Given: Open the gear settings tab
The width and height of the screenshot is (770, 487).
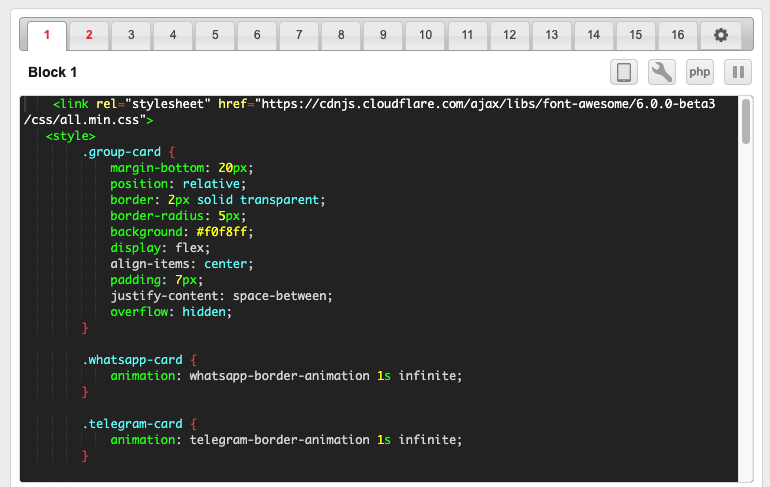Looking at the screenshot, I should point(721,35).
